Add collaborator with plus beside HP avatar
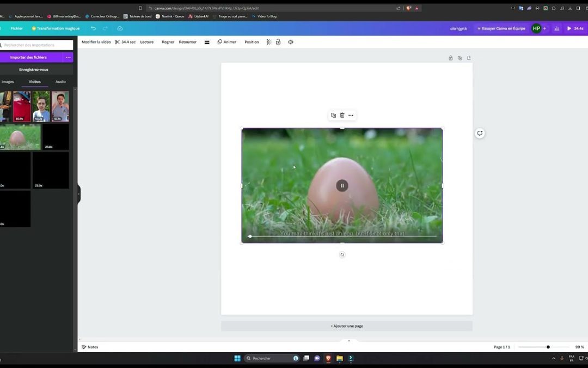The height and width of the screenshot is (368, 588). (544, 28)
